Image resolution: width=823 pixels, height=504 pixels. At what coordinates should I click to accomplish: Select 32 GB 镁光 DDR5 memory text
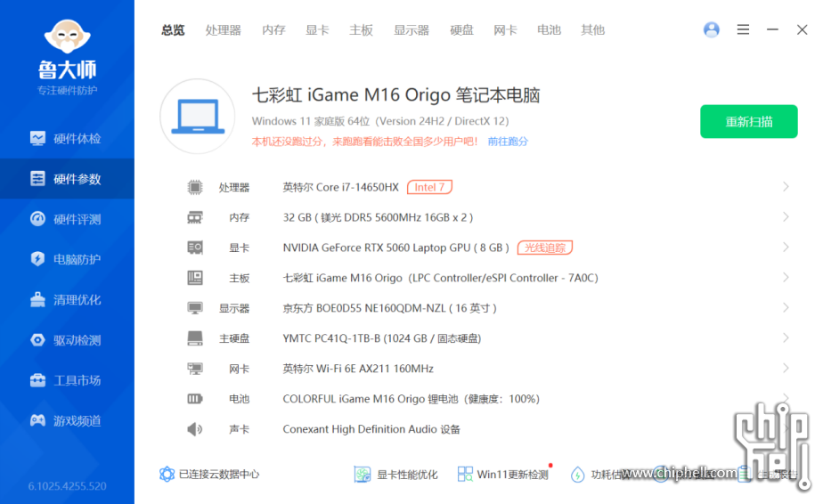[378, 217]
